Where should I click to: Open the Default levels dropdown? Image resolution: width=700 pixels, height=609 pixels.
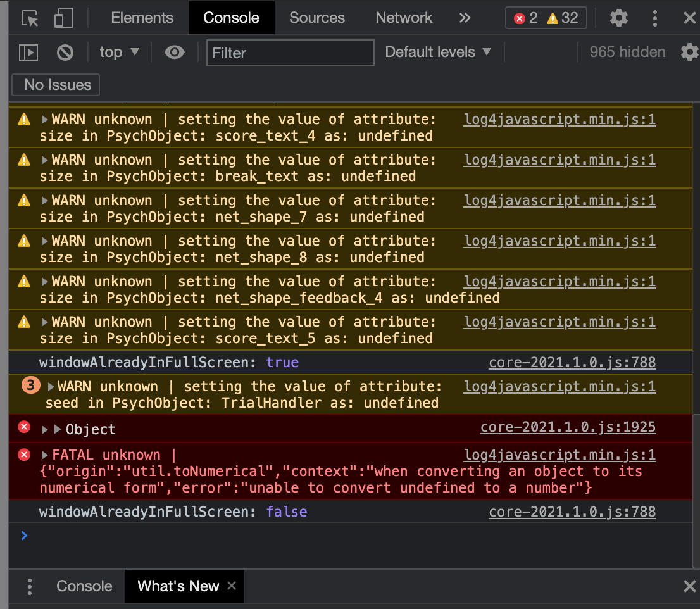click(x=438, y=53)
